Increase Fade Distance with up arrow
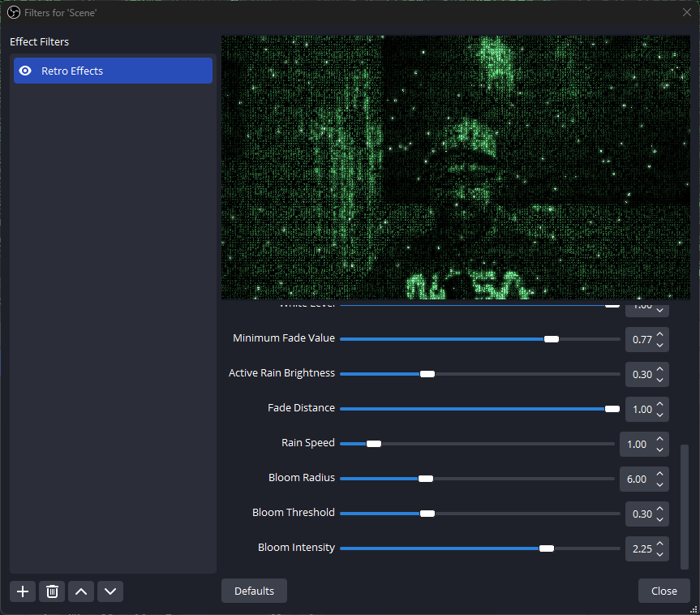Viewport: 700px width, 615px height. coord(659,404)
